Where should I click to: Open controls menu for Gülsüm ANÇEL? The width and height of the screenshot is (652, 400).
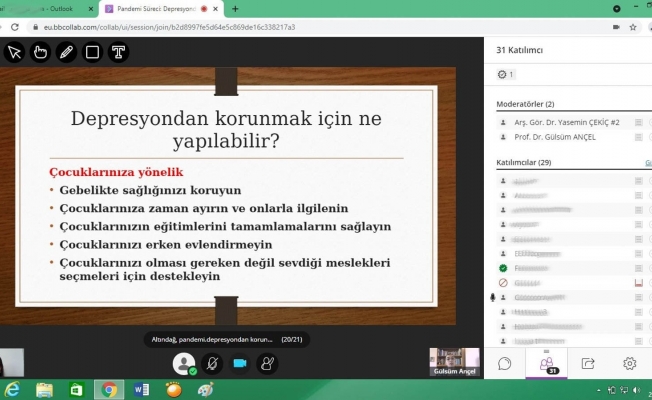pyautogui.click(x=638, y=136)
